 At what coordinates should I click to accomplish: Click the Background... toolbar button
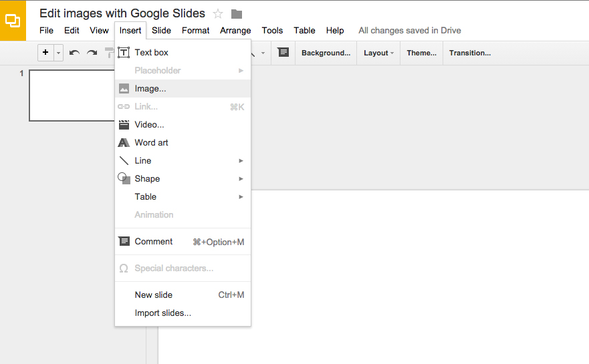[x=326, y=53]
